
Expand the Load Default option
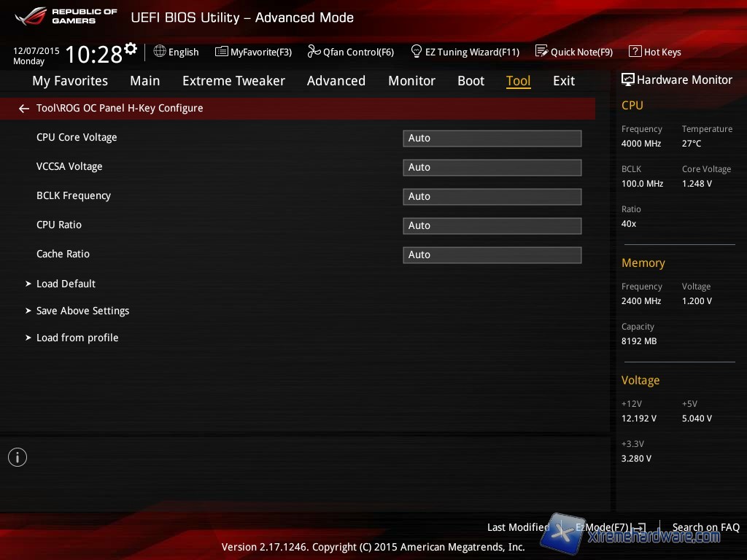[66, 284]
